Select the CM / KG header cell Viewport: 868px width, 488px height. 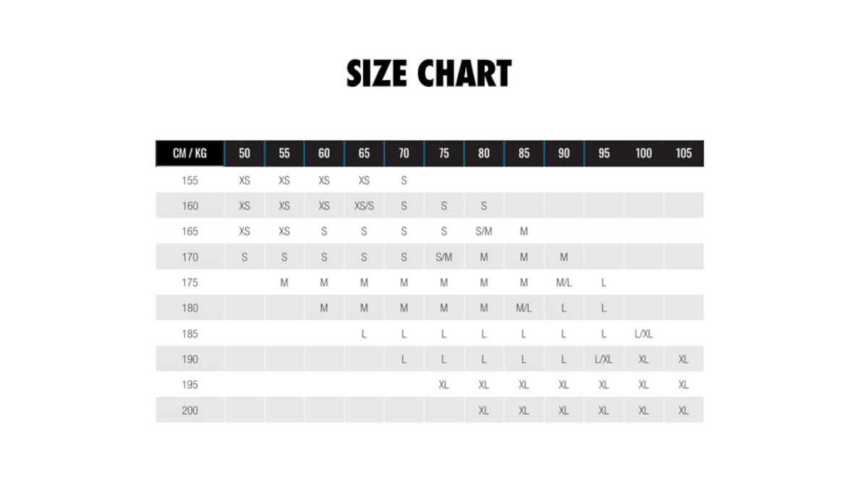tap(190, 153)
